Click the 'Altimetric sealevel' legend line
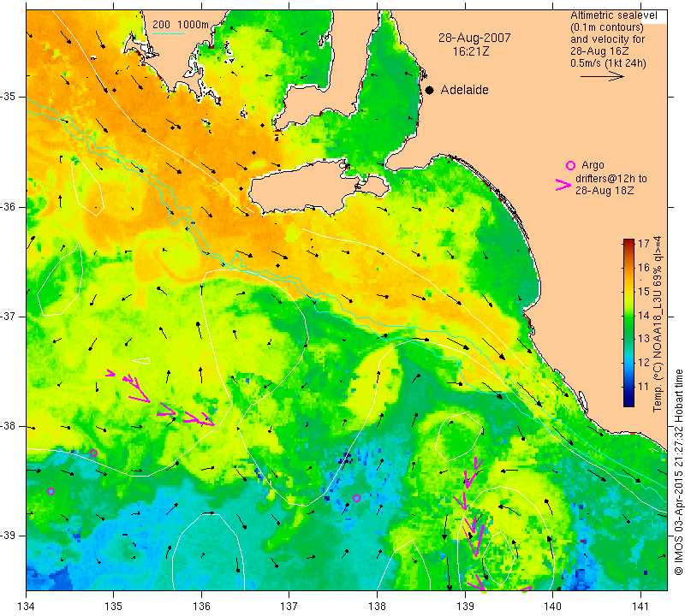This screenshot has height=616, width=685. click(x=613, y=15)
